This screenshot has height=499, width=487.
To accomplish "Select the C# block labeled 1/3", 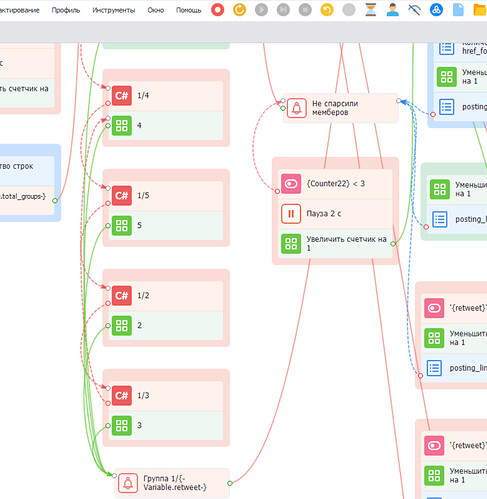I will click(166, 396).
